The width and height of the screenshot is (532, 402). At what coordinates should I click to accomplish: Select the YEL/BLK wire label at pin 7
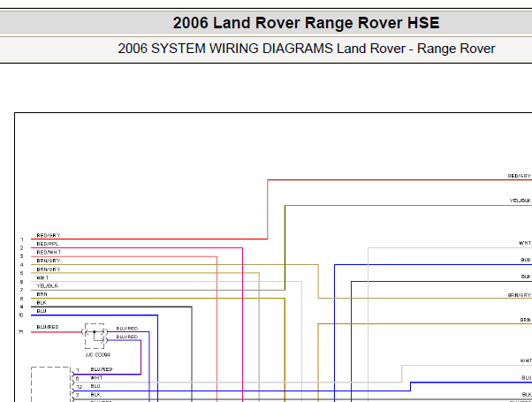coord(47,286)
